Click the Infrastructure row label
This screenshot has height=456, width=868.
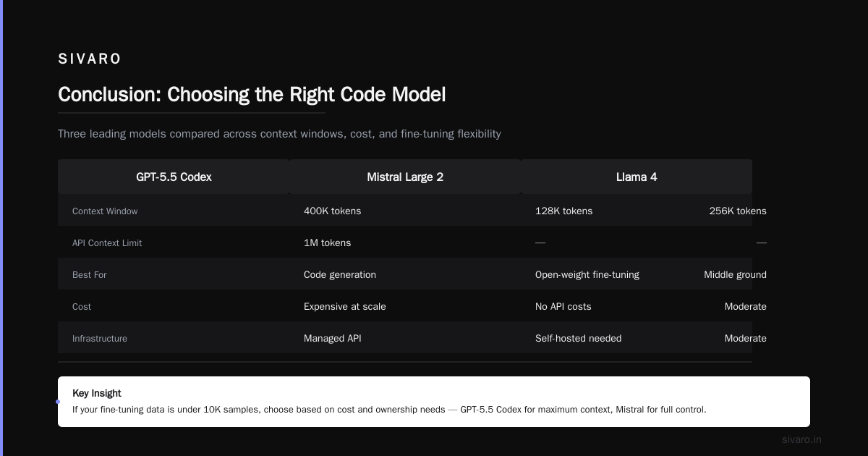pos(100,339)
